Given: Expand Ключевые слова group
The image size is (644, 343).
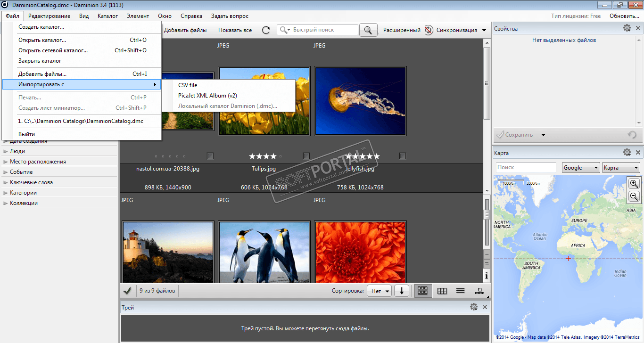Looking at the screenshot, I should click(x=5, y=182).
